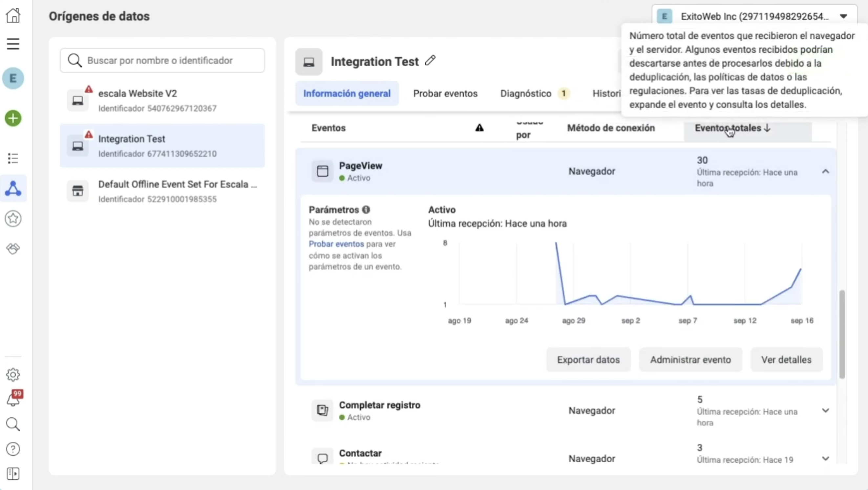
Task: Click the Orígenes de datos heading
Action: click(x=99, y=16)
